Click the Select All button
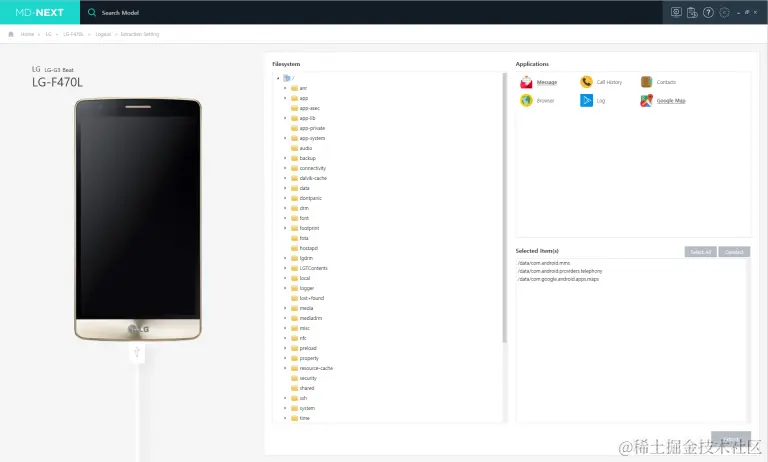 [x=700, y=252]
